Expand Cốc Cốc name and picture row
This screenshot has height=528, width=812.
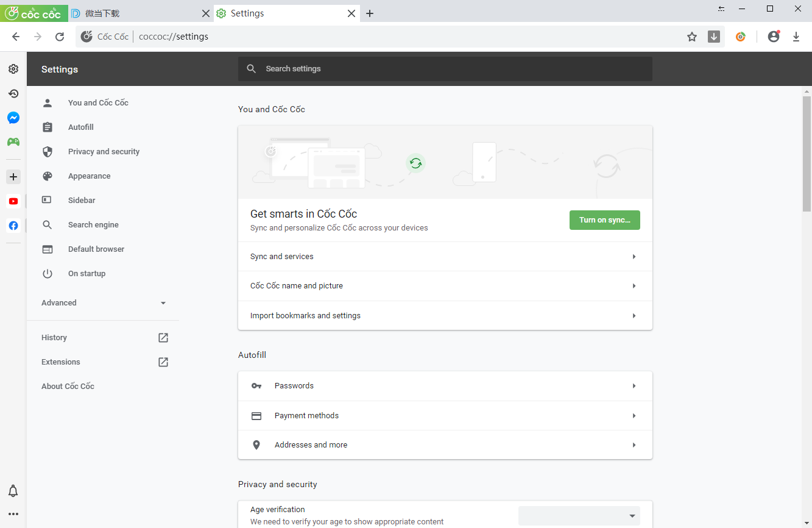tap(445, 286)
